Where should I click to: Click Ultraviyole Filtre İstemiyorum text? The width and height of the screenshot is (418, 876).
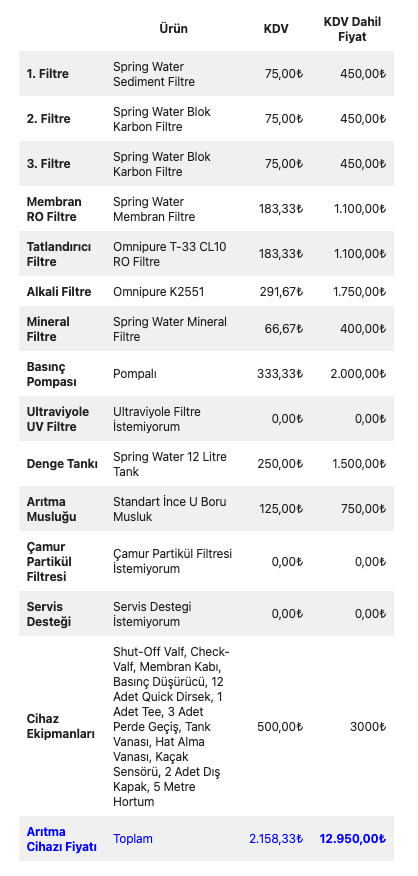coord(157,419)
